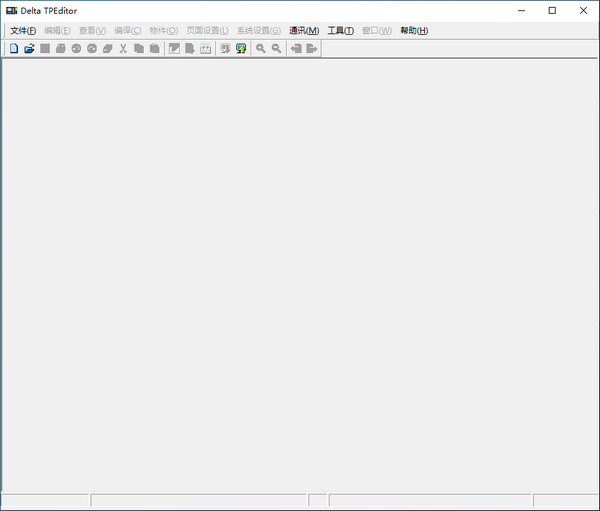Click the scissors Cut icon

point(123,49)
